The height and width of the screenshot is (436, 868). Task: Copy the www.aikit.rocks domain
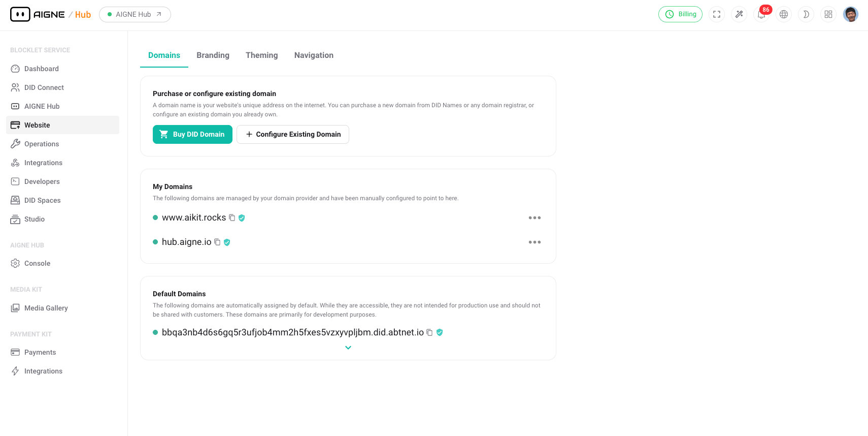coord(232,217)
